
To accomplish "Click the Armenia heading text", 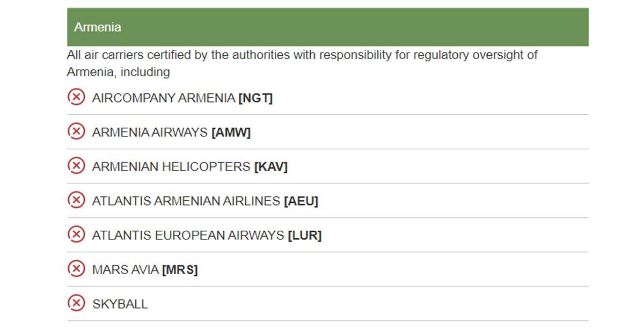I will 98,27.
